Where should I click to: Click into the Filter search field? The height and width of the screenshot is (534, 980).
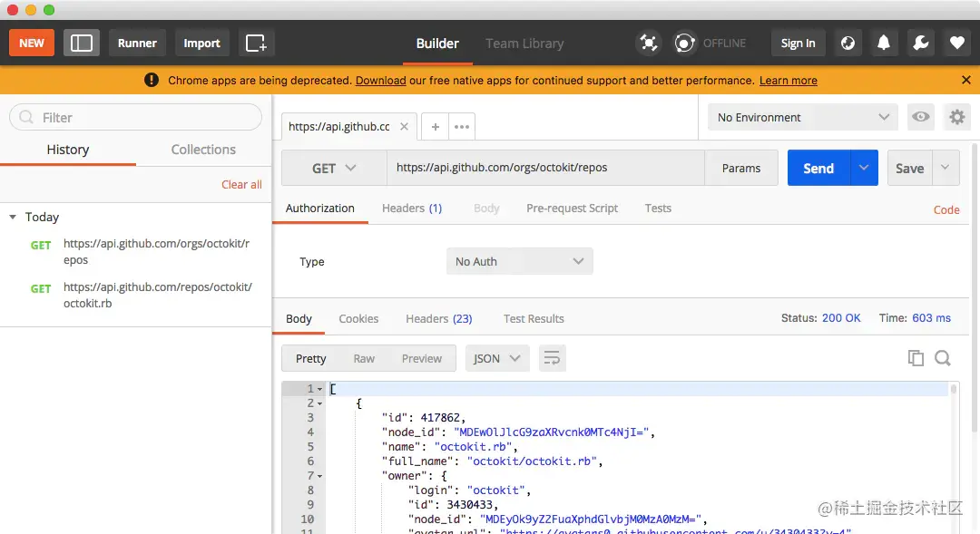click(x=135, y=118)
